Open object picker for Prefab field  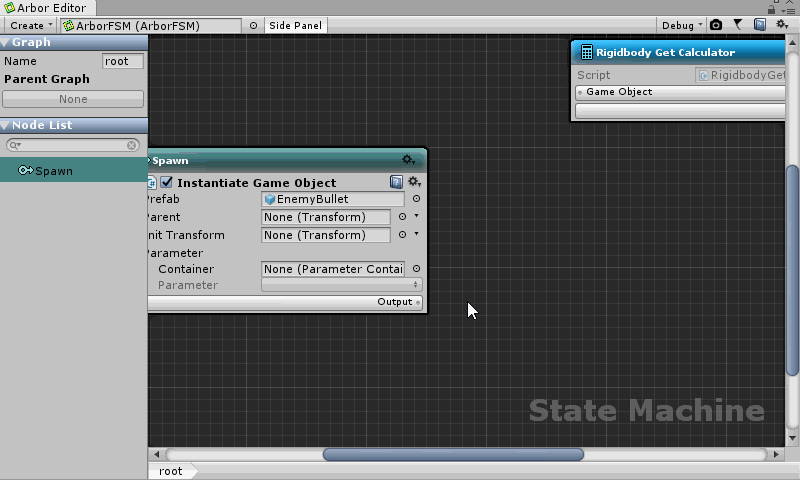click(x=416, y=199)
